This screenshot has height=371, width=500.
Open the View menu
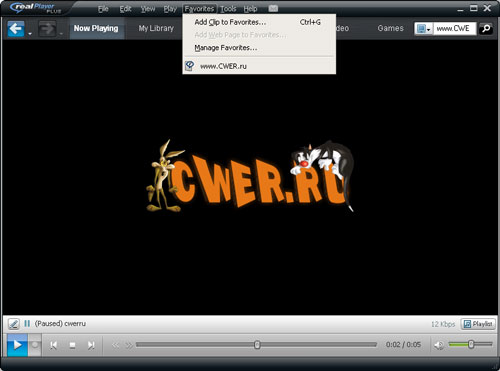click(148, 9)
